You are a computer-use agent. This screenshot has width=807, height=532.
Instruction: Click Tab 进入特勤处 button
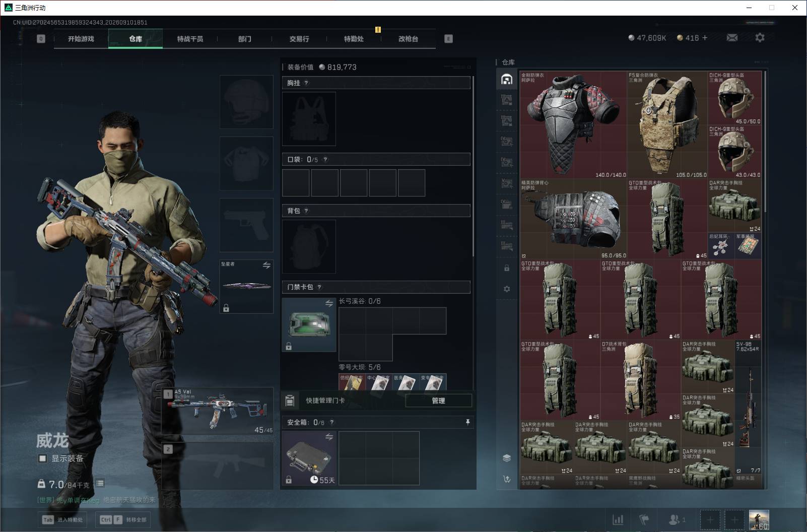[63, 519]
